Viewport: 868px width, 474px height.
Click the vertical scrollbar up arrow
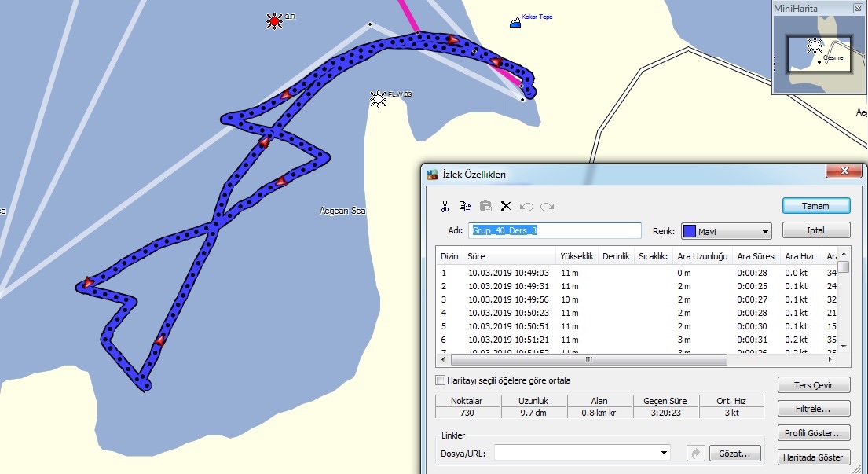(x=844, y=254)
